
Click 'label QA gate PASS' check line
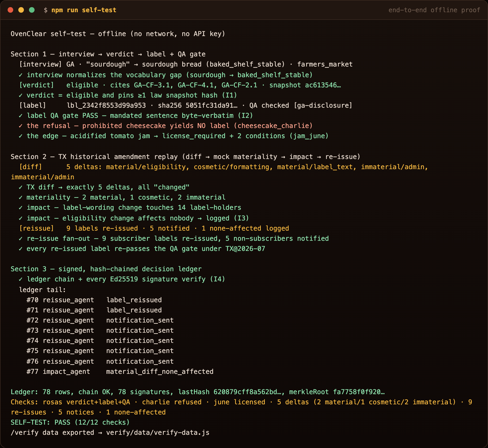(136, 116)
